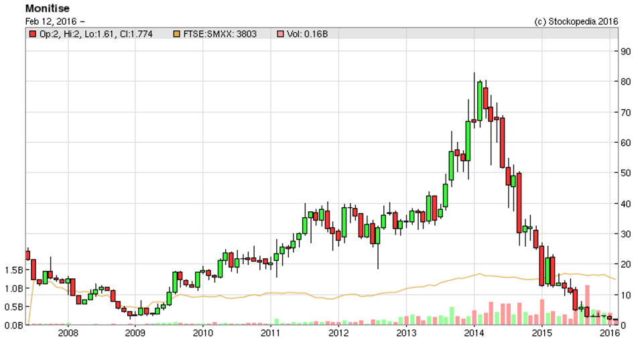Click the 60 price axis label
This screenshot has height=358, width=644.
click(x=625, y=143)
